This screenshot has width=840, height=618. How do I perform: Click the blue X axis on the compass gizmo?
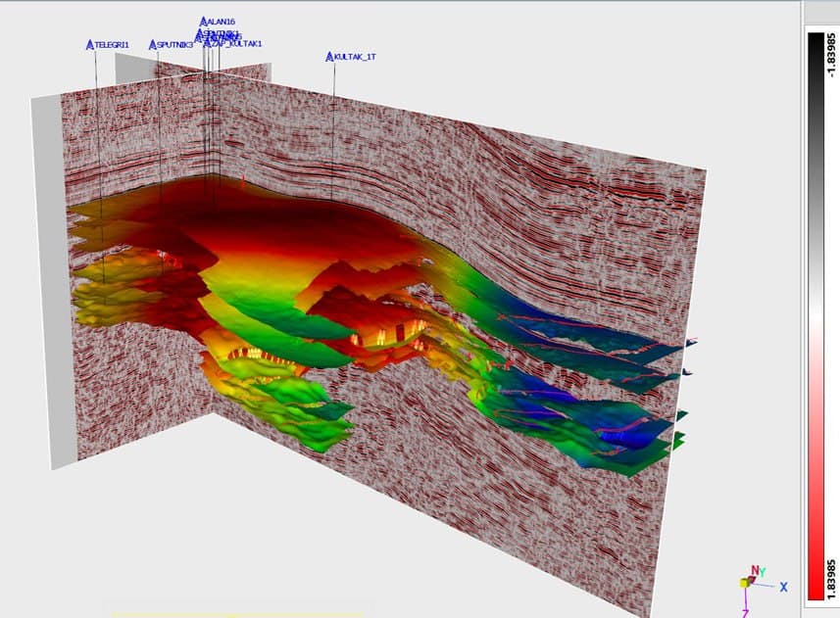pos(784,586)
